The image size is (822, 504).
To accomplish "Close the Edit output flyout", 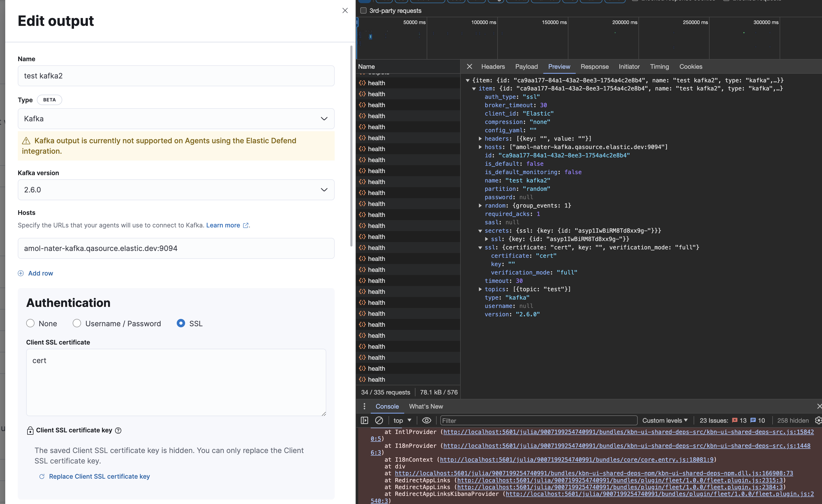I will click(x=345, y=11).
